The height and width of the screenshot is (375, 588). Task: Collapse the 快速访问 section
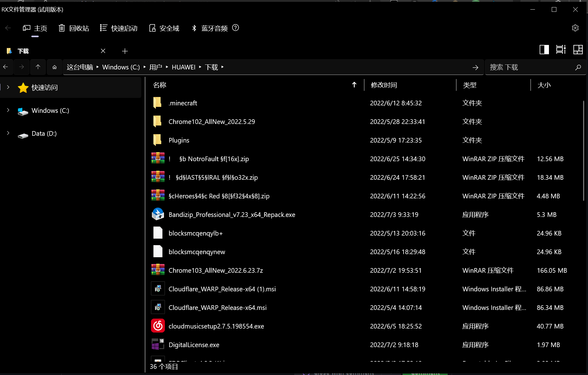(x=8, y=87)
